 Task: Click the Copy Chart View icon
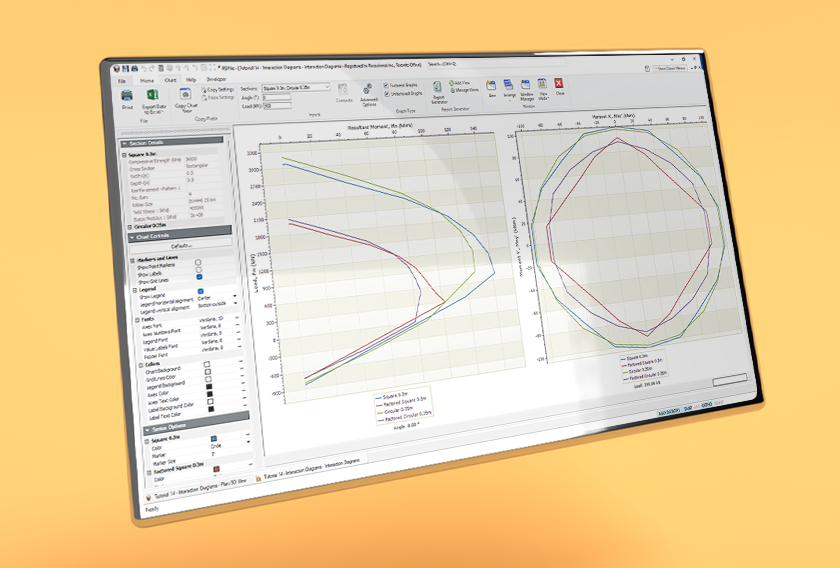pyautogui.click(x=185, y=94)
